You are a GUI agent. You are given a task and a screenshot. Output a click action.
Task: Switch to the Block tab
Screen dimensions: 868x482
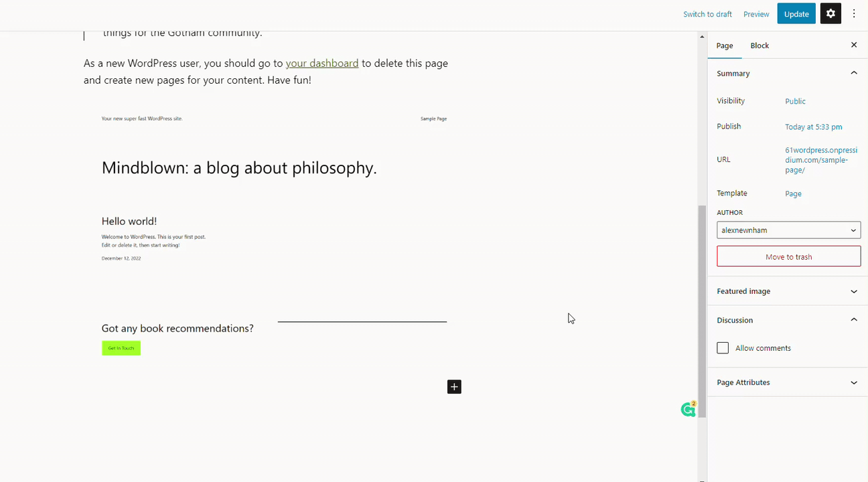[759, 46]
